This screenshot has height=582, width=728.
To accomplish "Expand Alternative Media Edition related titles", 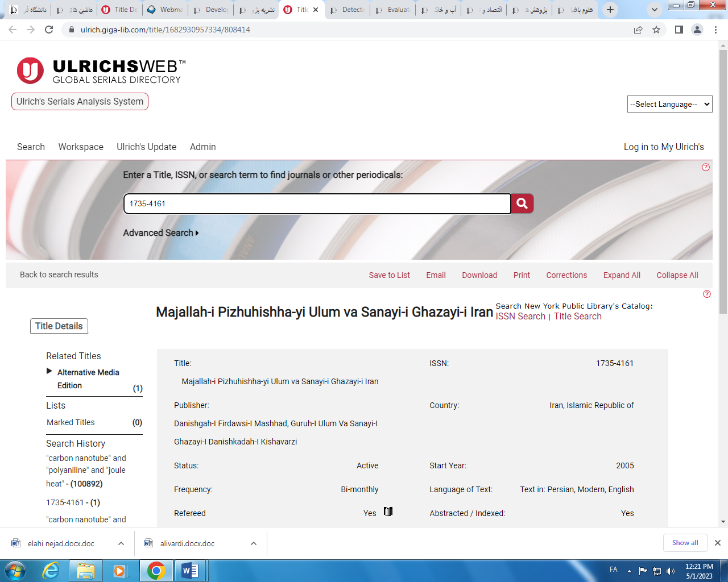I will [49, 372].
